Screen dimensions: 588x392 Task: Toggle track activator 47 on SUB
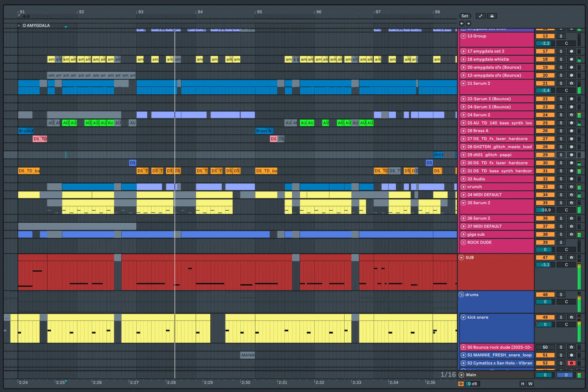coord(545,258)
